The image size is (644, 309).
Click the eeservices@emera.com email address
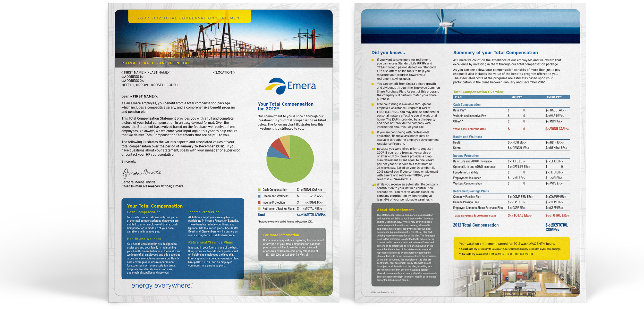tap(281, 251)
